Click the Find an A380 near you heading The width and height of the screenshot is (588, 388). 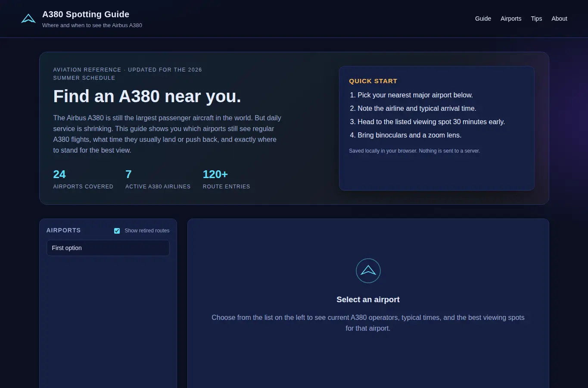pyautogui.click(x=147, y=96)
